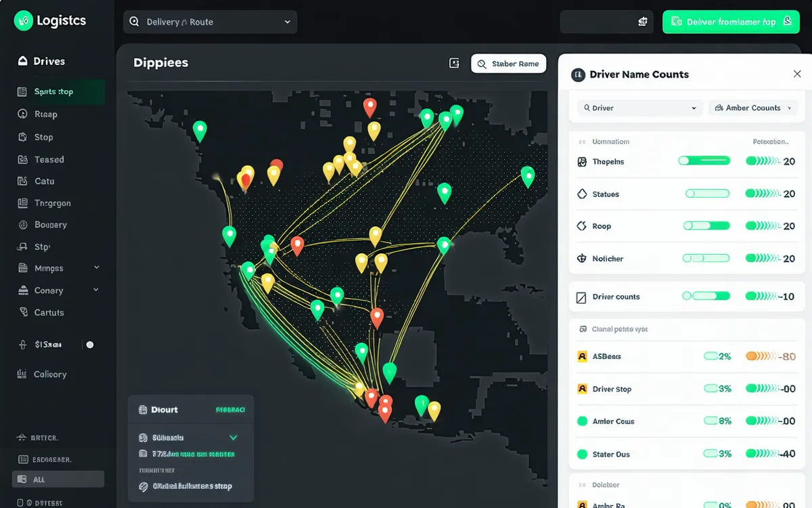Image resolution: width=812 pixels, height=508 pixels.
Task: Toggle the switch dot beside $1Saaa
Action: (90, 345)
